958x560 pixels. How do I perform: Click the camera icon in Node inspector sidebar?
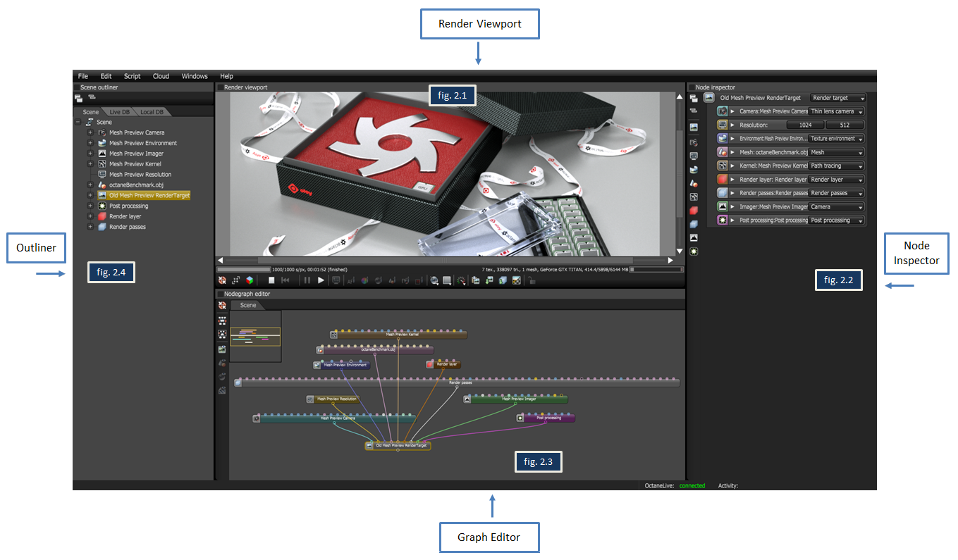694,142
